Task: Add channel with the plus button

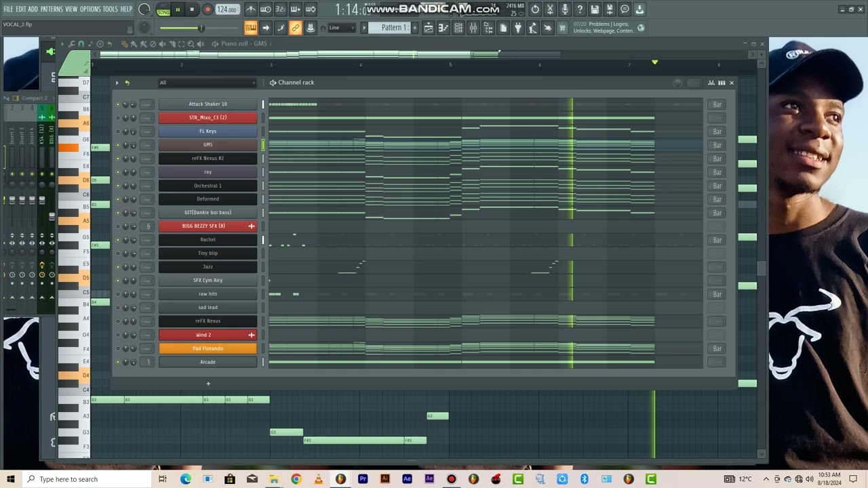Action: pos(208,384)
